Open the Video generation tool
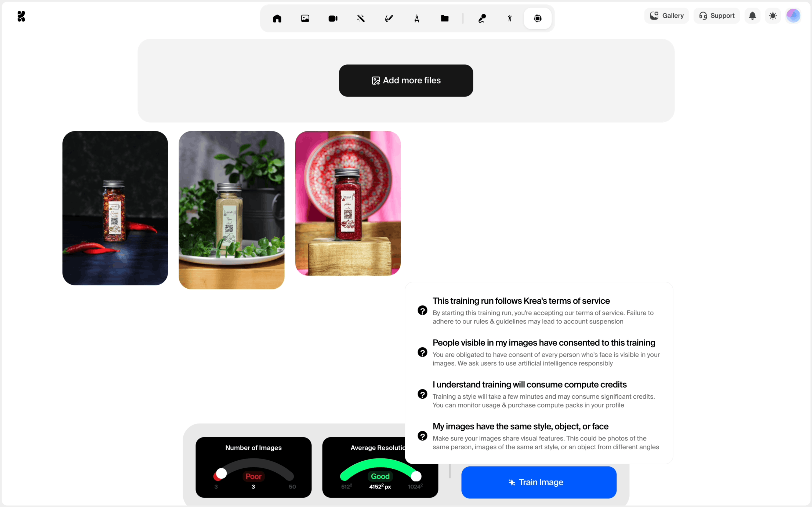The height and width of the screenshot is (507, 812). [x=333, y=19]
